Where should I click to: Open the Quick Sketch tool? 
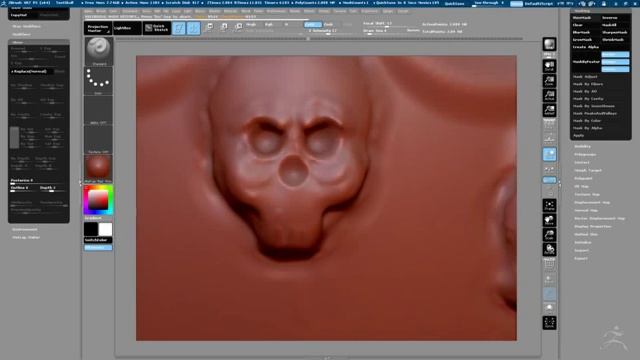(157, 28)
